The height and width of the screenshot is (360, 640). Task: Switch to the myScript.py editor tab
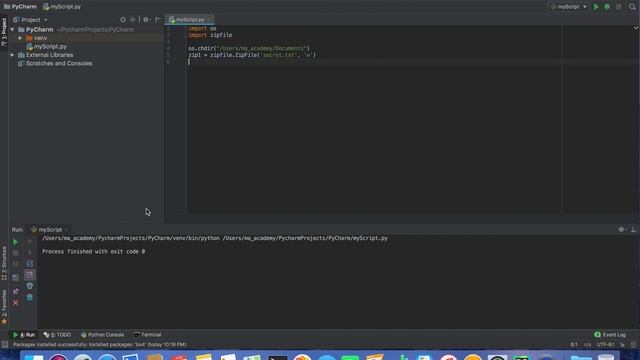point(190,20)
